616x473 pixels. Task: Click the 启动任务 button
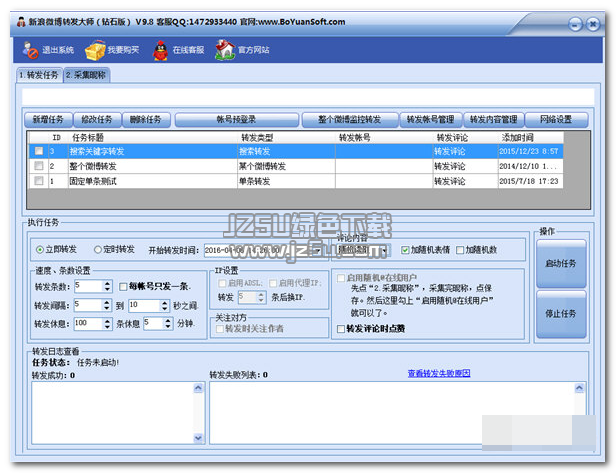[561, 264]
